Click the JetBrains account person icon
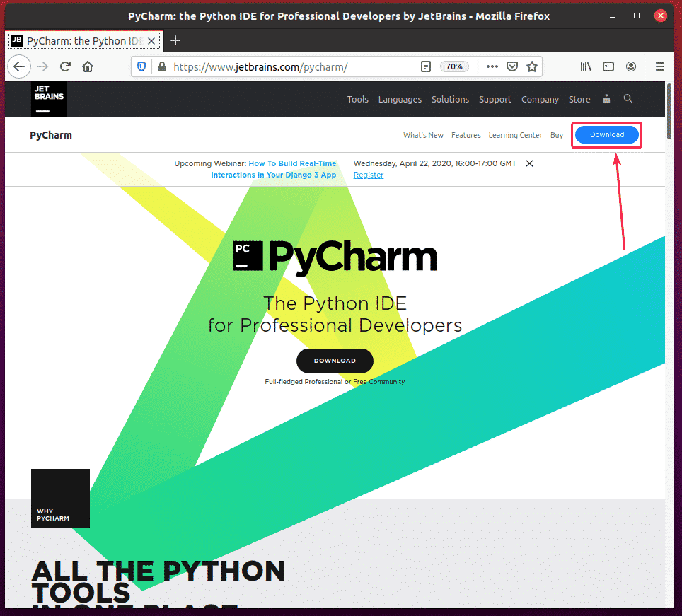 pyautogui.click(x=606, y=99)
